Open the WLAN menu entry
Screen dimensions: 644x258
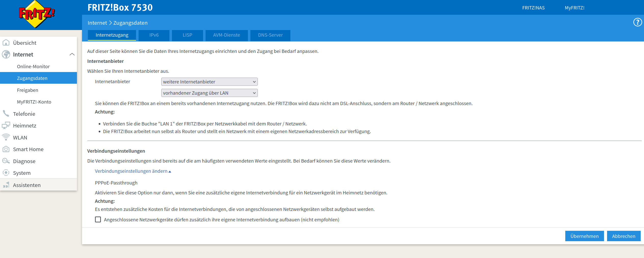(38, 137)
